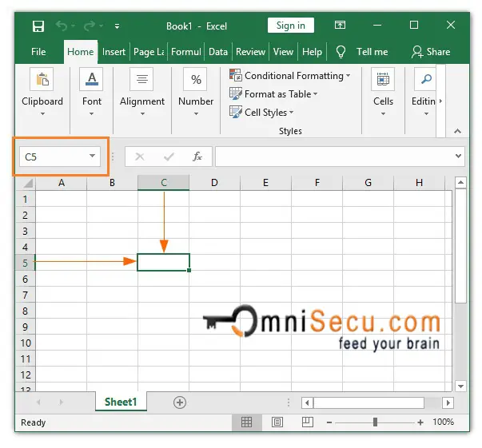Click the Font color A icon
This screenshot has height=448, width=482.
91,79
